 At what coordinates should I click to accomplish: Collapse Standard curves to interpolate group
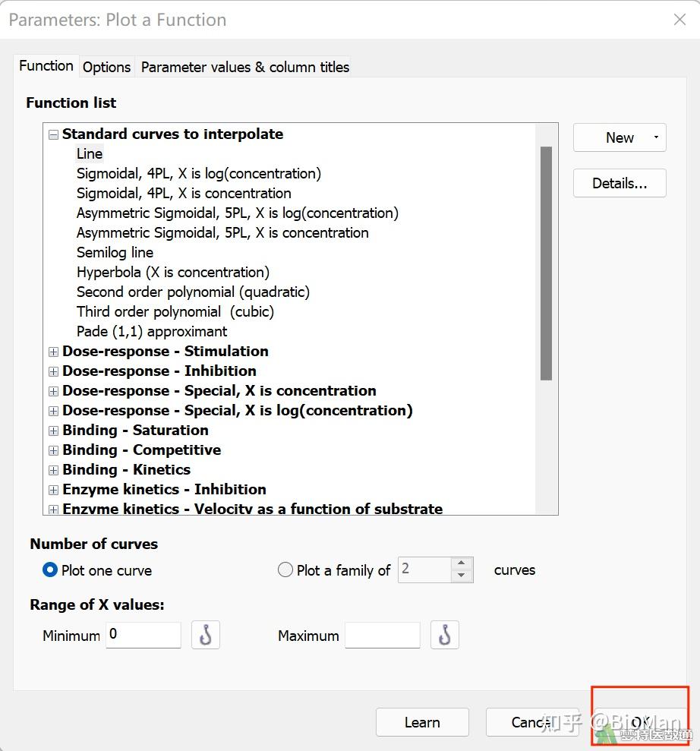pyautogui.click(x=53, y=134)
